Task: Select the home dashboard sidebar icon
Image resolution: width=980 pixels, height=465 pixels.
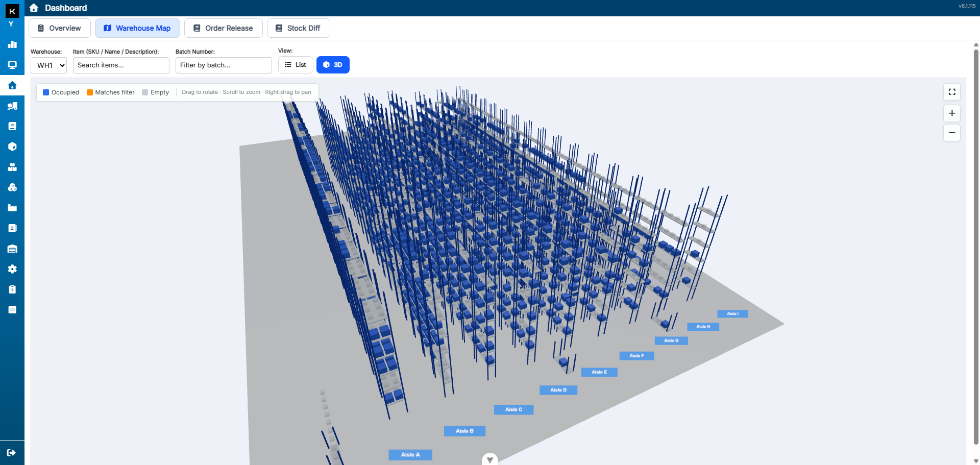Action: point(12,85)
